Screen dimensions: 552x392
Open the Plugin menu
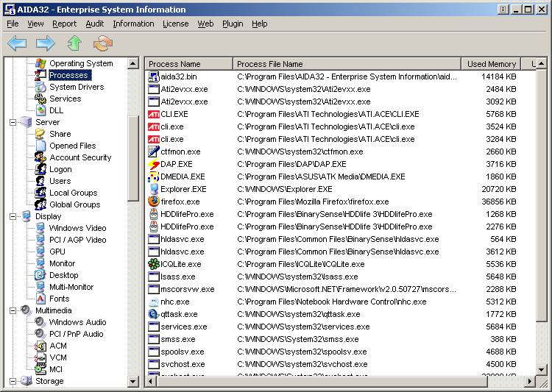[x=233, y=24]
